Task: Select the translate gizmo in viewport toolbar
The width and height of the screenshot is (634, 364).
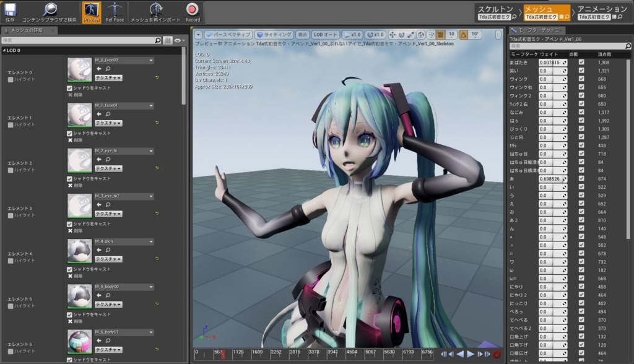Action: click(392, 35)
